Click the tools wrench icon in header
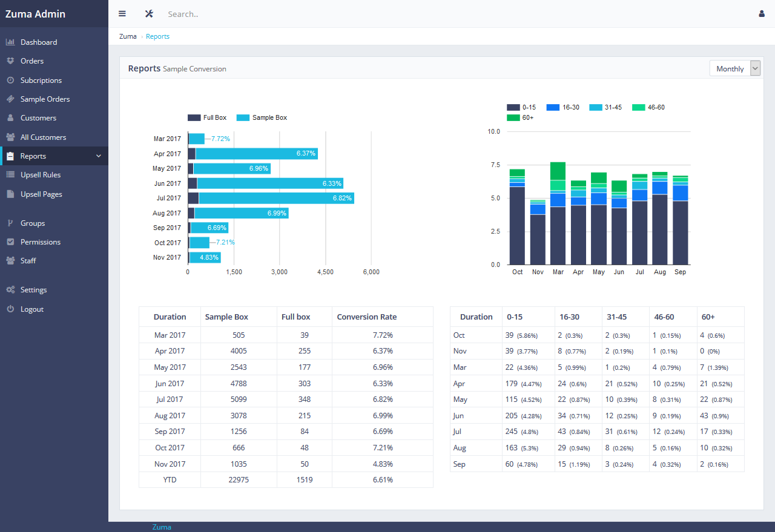Screen dimensions: 775x532 pyautogui.click(x=149, y=14)
